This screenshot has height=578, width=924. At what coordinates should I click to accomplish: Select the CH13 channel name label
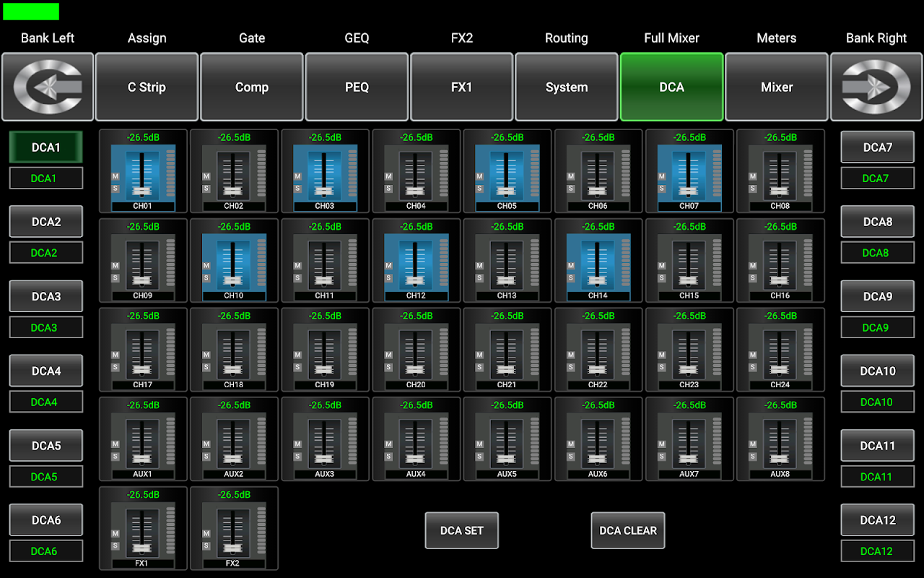click(x=507, y=296)
